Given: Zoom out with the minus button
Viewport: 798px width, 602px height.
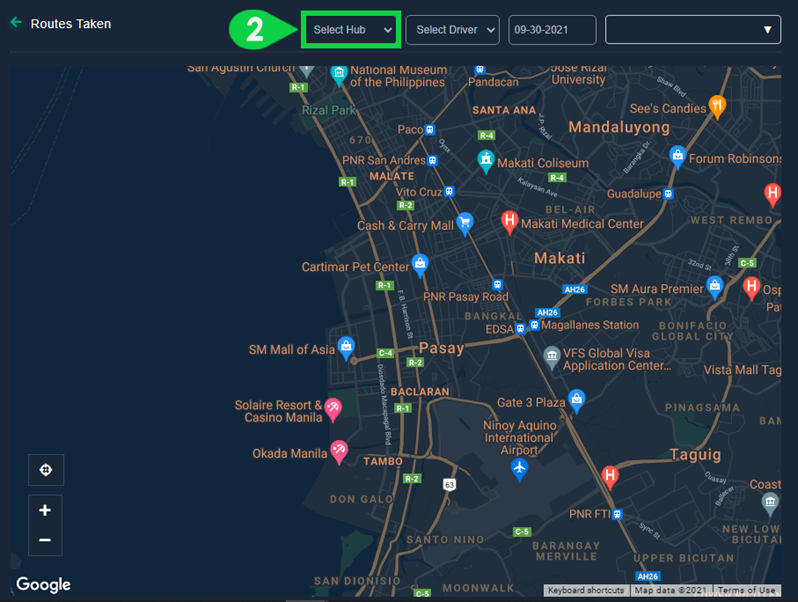Looking at the screenshot, I should click(45, 540).
